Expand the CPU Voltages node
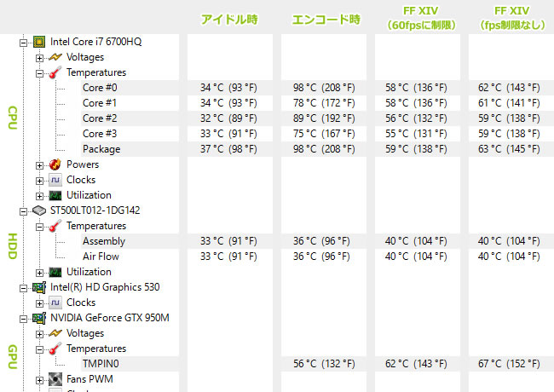Image resolution: width=554 pixels, height=392 pixels. pyautogui.click(x=39, y=58)
